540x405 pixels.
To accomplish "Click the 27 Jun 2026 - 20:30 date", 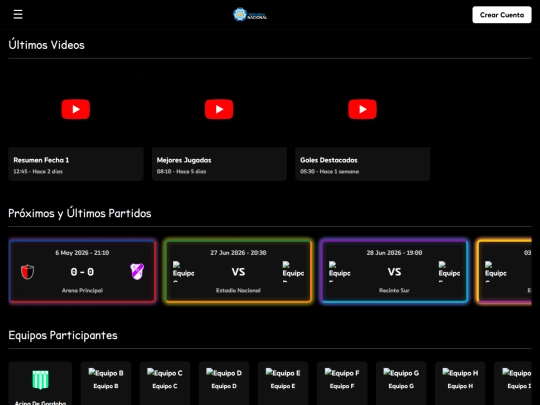I will [x=238, y=253].
